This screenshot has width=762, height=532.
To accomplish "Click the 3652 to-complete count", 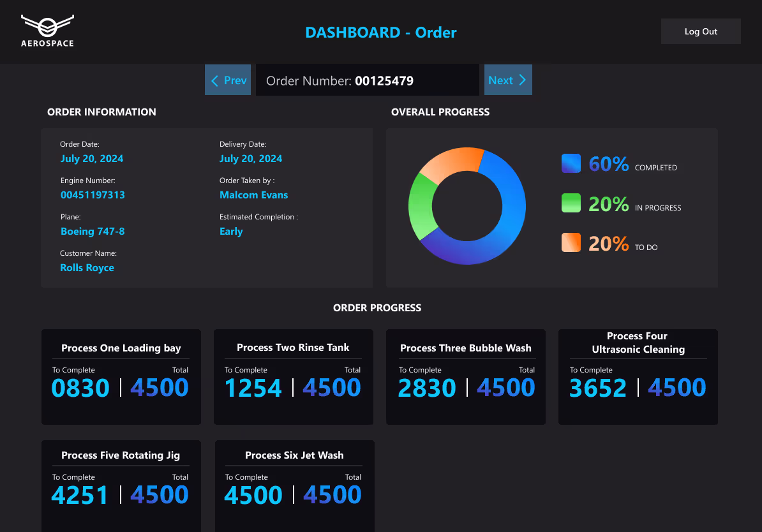I will click(x=598, y=388).
